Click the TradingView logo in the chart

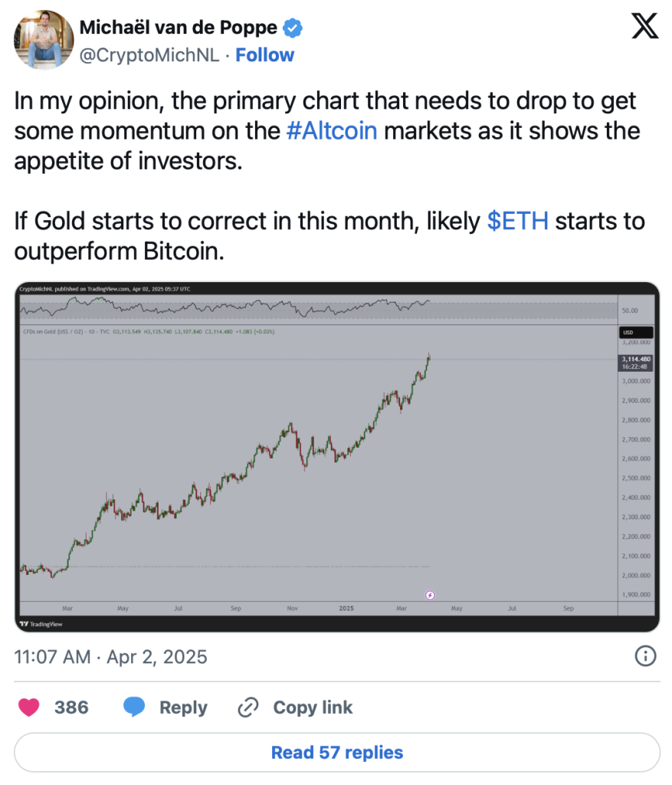coord(42,624)
